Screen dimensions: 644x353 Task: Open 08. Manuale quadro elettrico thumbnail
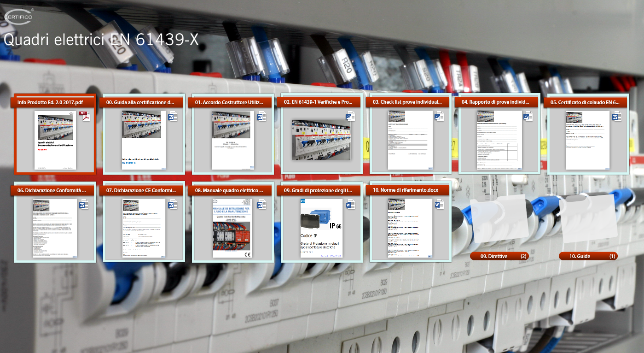click(x=232, y=228)
